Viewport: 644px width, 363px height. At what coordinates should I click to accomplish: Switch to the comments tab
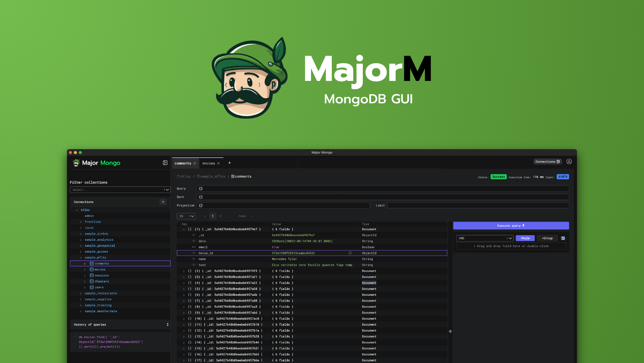[183, 163]
